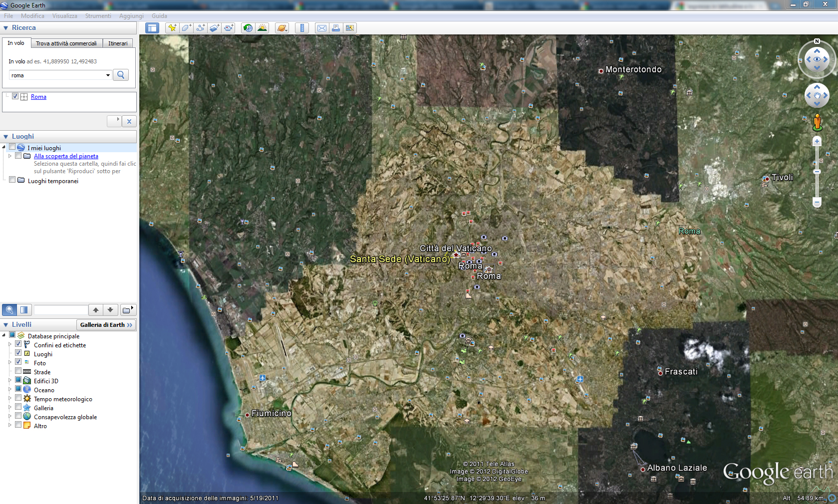838x504 pixels.
Task: Open Galleria di Earth
Action: tap(106, 325)
